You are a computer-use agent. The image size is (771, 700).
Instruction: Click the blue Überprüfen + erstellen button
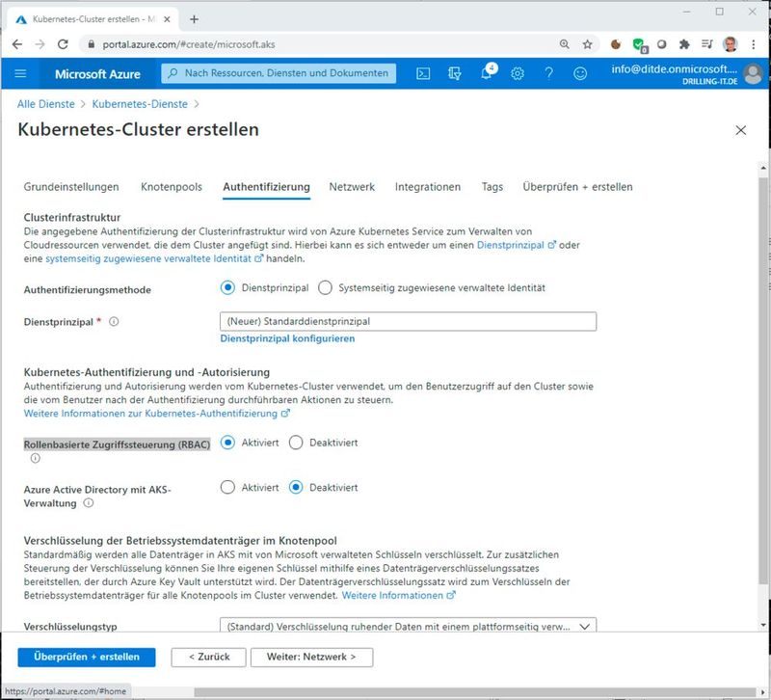tap(87, 658)
